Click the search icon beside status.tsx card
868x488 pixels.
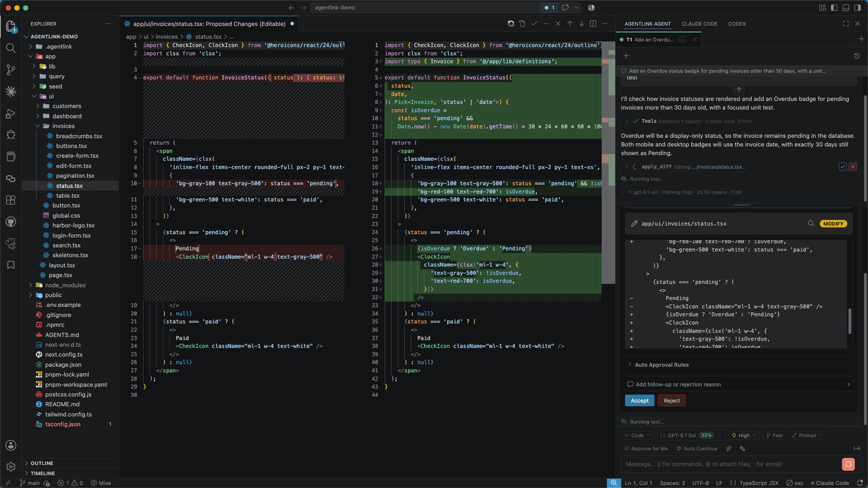(811, 223)
